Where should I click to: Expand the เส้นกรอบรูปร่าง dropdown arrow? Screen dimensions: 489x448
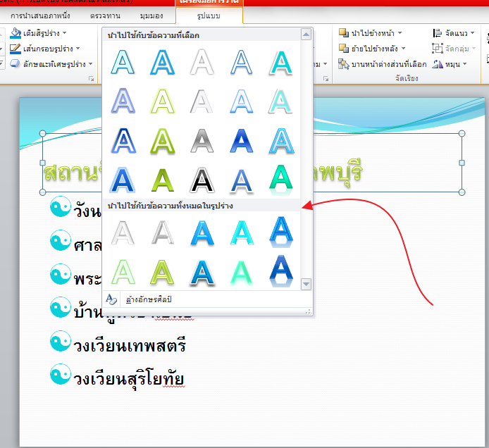[x=78, y=49]
